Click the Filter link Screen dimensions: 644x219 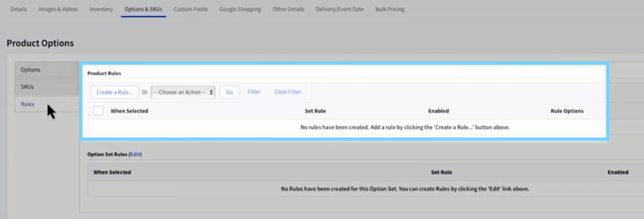pos(254,92)
